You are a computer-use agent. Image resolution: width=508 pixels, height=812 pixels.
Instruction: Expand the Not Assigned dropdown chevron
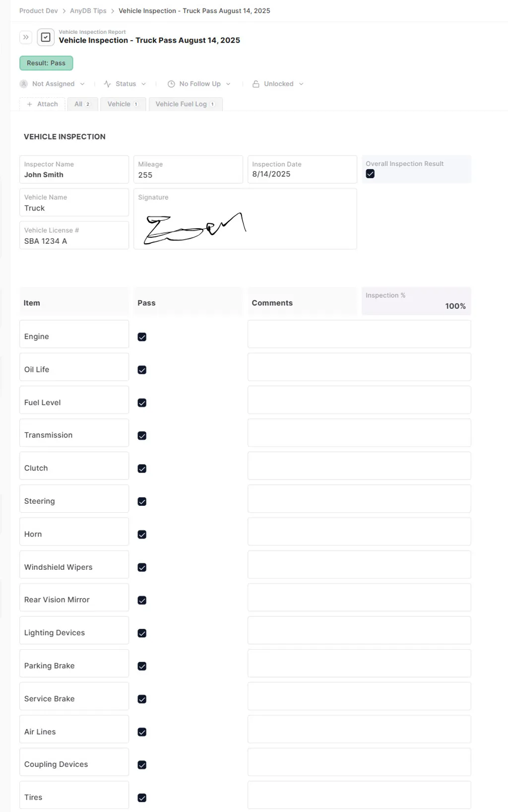point(82,84)
